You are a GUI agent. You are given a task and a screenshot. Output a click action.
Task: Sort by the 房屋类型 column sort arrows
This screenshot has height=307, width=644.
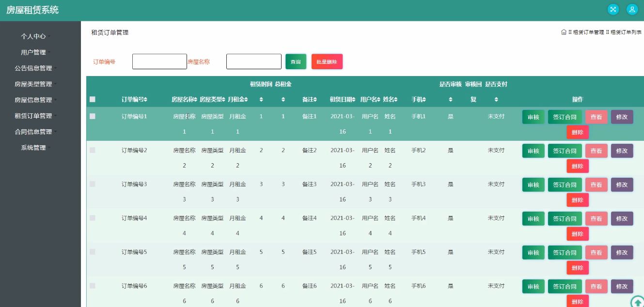(x=224, y=99)
